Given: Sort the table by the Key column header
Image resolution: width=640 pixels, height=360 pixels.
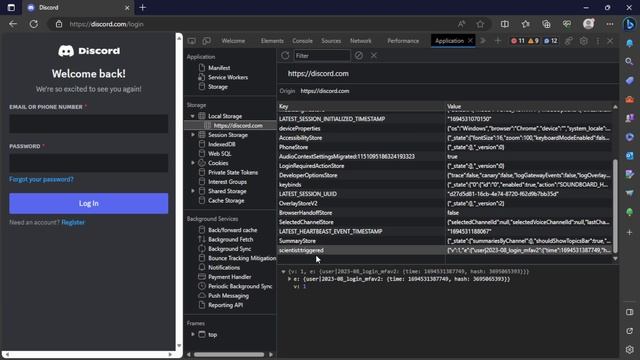Looking at the screenshot, I should click(361, 107).
